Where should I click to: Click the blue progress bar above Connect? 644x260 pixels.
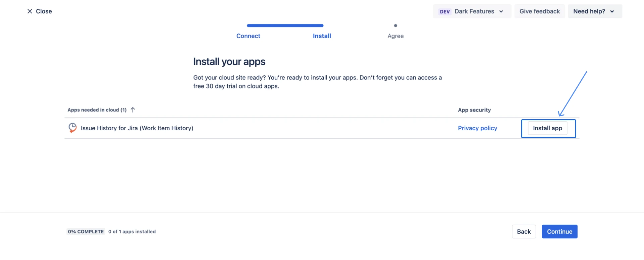(x=285, y=25)
